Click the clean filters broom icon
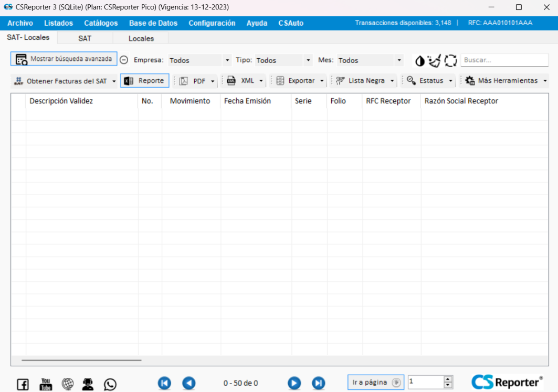The image size is (558, 392). (x=435, y=61)
